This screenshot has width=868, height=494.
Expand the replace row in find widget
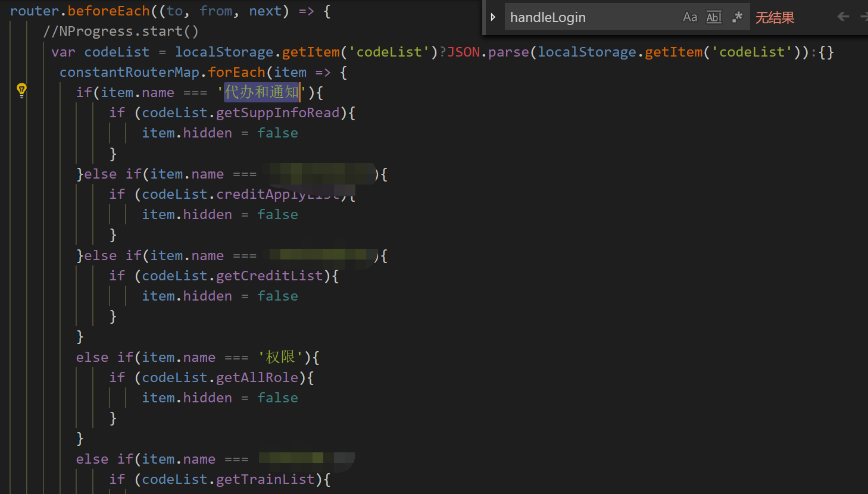coord(493,17)
